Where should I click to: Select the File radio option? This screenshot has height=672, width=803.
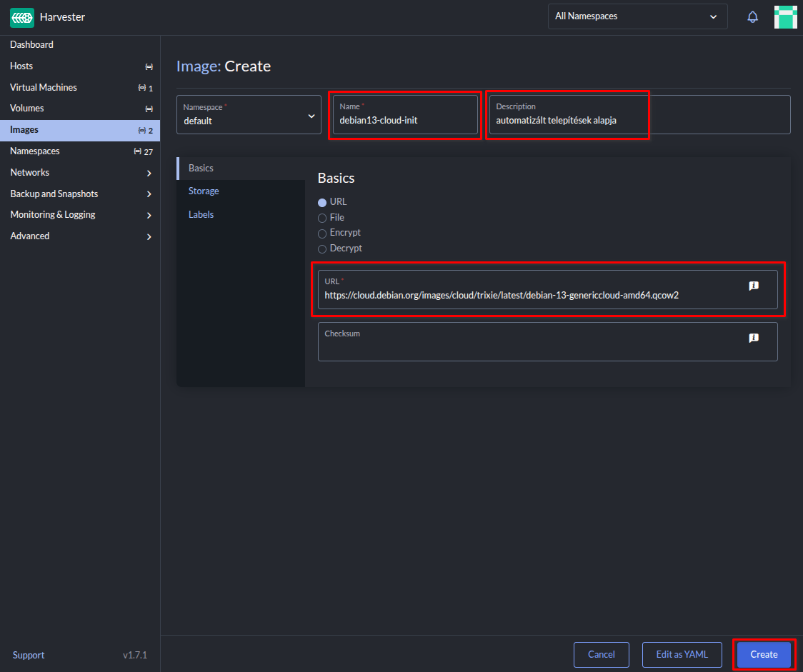[x=322, y=218]
